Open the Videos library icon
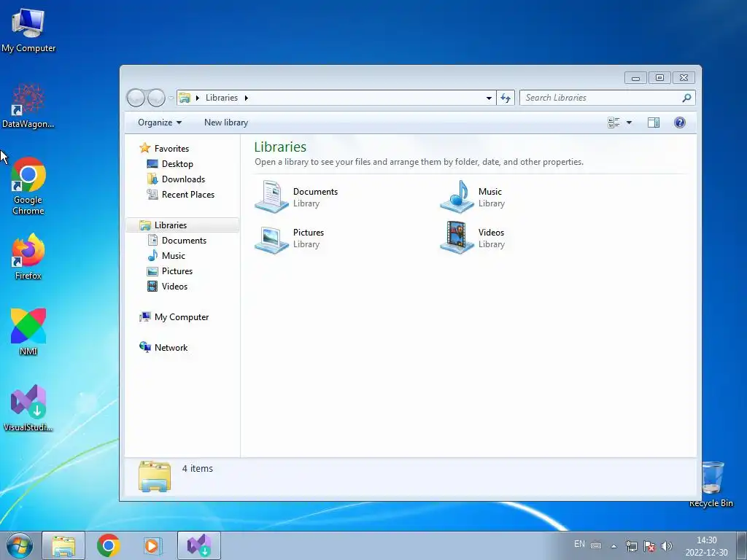The width and height of the screenshot is (747, 560). (457, 237)
